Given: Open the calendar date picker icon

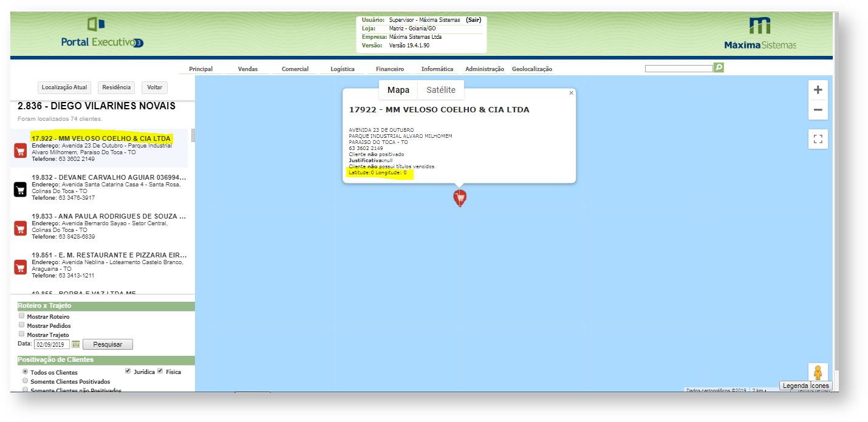Looking at the screenshot, I should (x=76, y=344).
